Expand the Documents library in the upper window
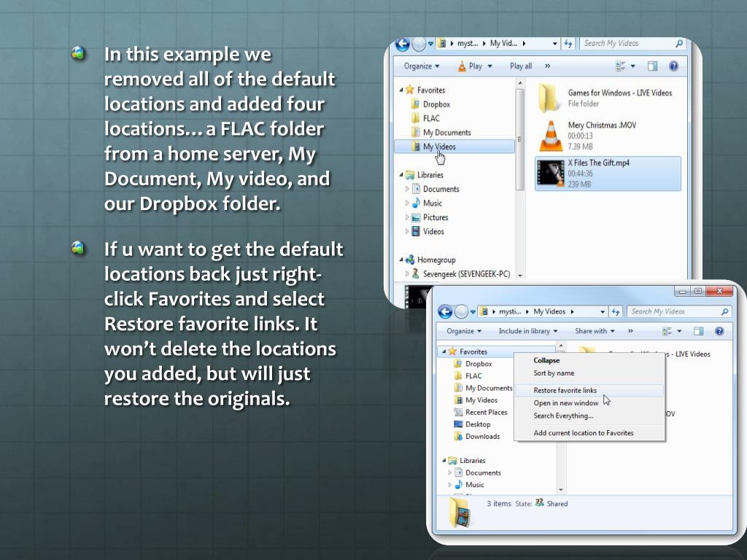The height and width of the screenshot is (560, 747). 407,189
